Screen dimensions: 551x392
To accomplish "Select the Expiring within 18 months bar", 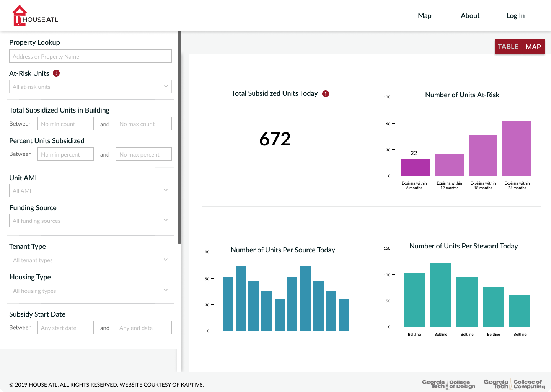I will click(483, 155).
